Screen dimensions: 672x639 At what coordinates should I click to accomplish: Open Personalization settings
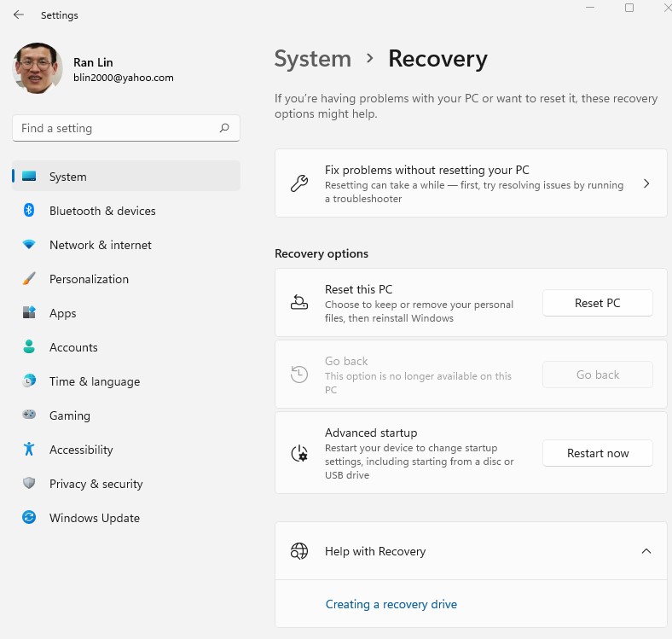coord(126,278)
